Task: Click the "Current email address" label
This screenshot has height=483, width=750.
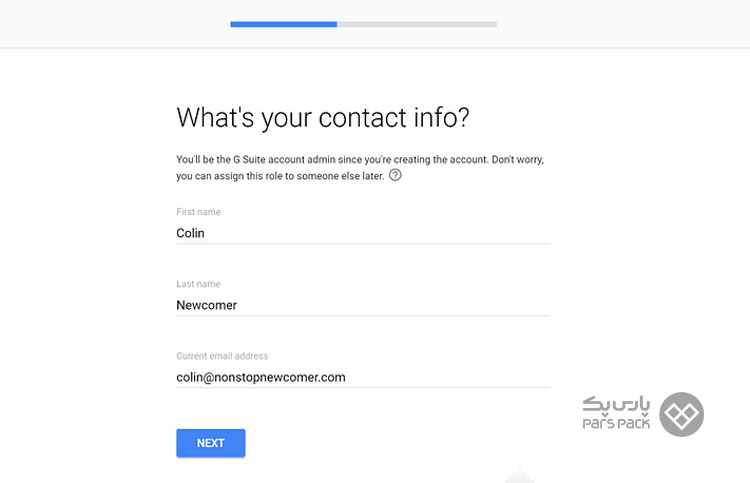Action: (x=222, y=356)
